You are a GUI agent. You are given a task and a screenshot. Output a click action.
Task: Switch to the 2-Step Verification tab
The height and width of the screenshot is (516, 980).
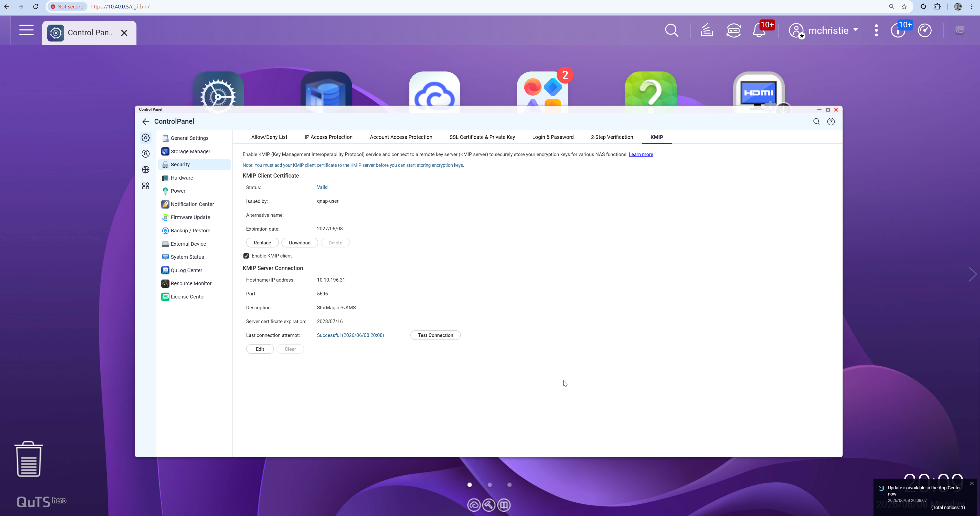[x=612, y=137]
